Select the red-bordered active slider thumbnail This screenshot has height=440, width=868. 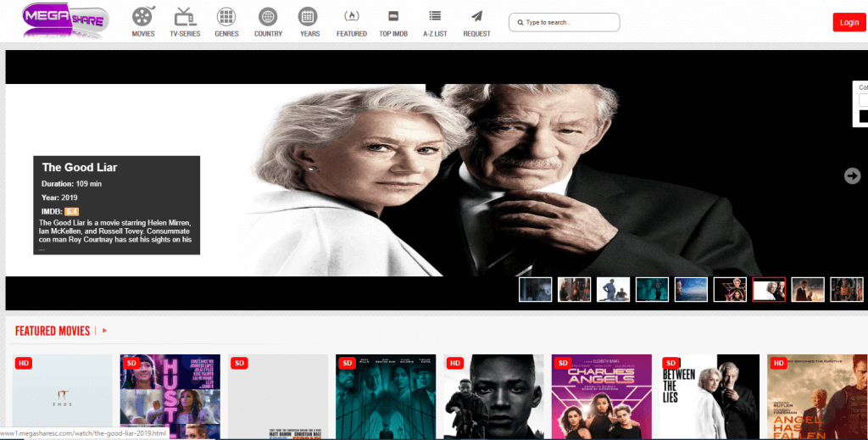pyautogui.click(x=769, y=289)
